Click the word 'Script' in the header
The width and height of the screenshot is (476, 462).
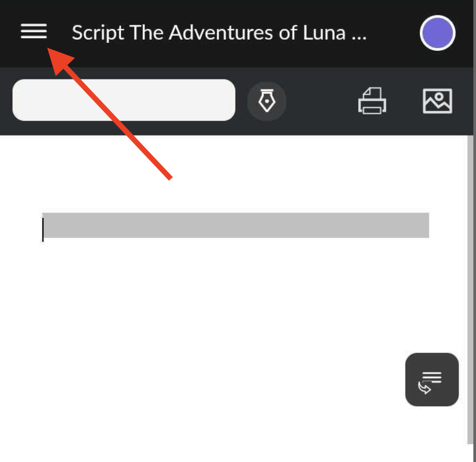(98, 33)
